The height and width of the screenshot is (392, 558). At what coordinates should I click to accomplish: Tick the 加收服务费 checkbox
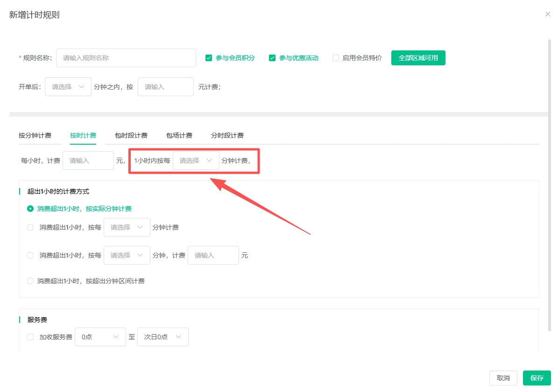coord(30,337)
